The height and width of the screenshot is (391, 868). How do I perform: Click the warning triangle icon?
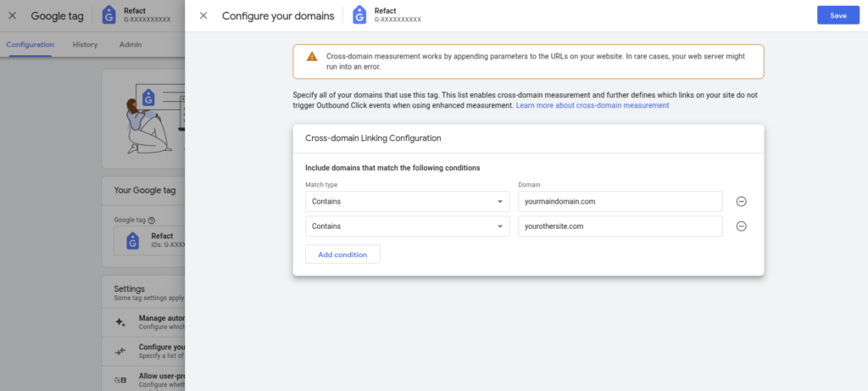click(312, 57)
